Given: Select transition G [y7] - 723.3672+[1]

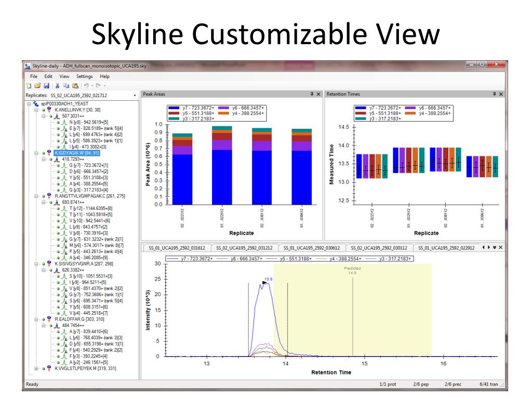Looking at the screenshot, I should coord(88,165).
